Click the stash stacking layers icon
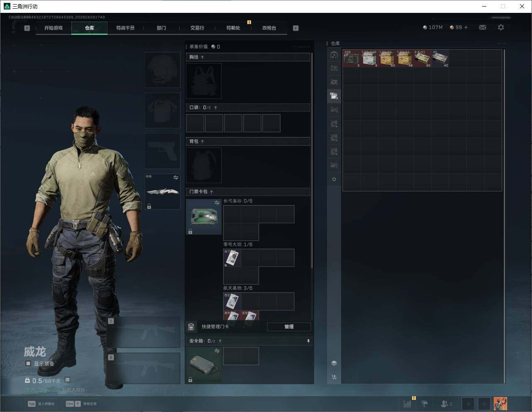Viewport: 532px width, 412px height. [334, 363]
